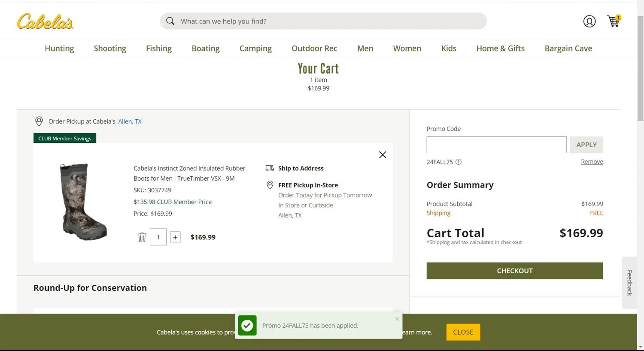This screenshot has width=644, height=351.
Task: Select Ship to Address option
Action: pos(301,168)
